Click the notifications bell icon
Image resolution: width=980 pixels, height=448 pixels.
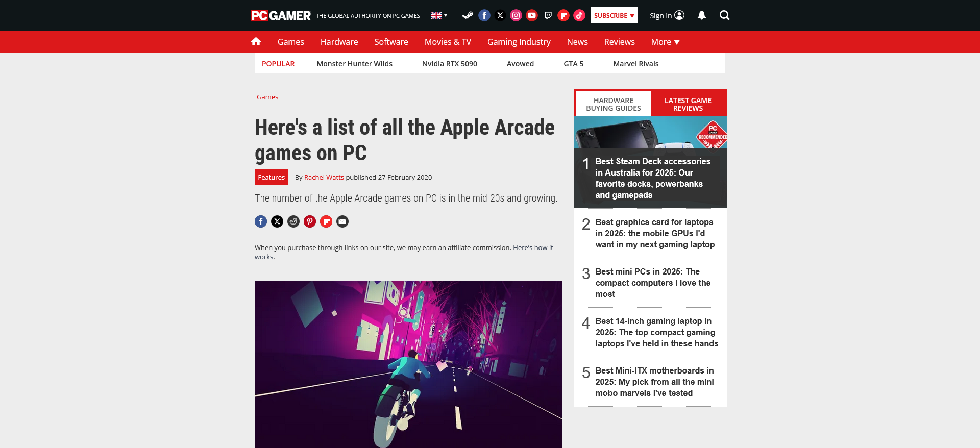pos(702,15)
